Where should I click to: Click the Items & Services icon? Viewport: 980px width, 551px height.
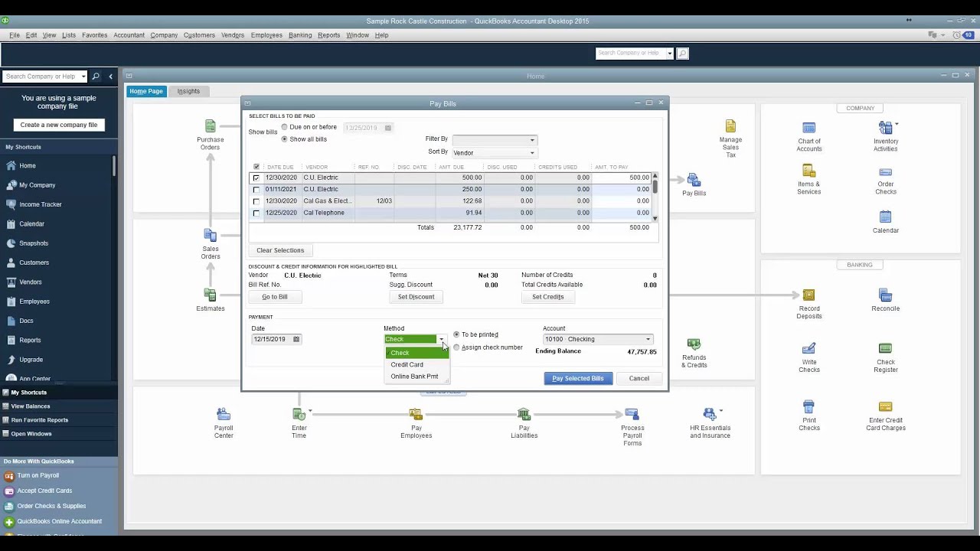click(808, 170)
